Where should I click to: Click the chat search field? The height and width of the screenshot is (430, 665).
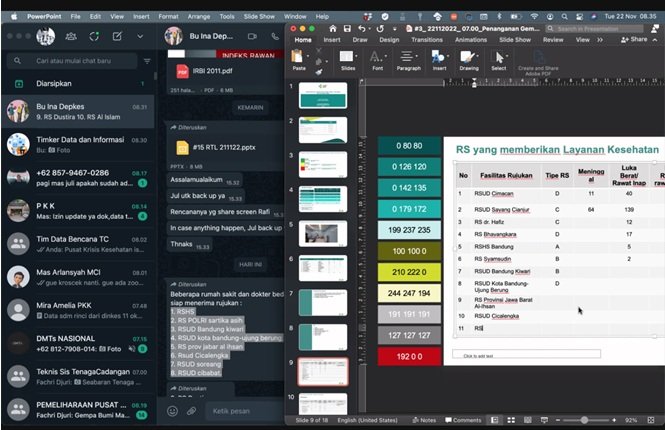pyautogui.click(x=80, y=61)
